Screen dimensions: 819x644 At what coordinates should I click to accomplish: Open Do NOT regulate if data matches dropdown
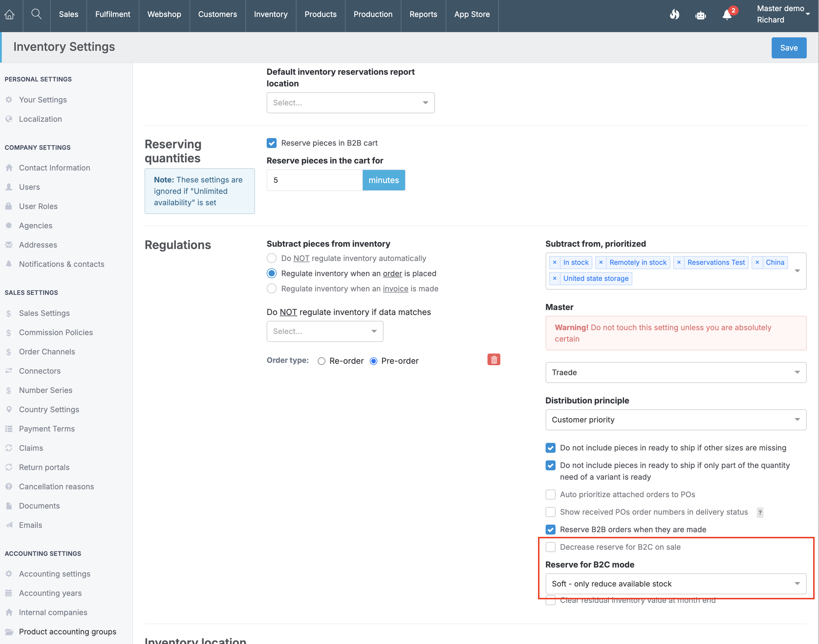point(325,331)
